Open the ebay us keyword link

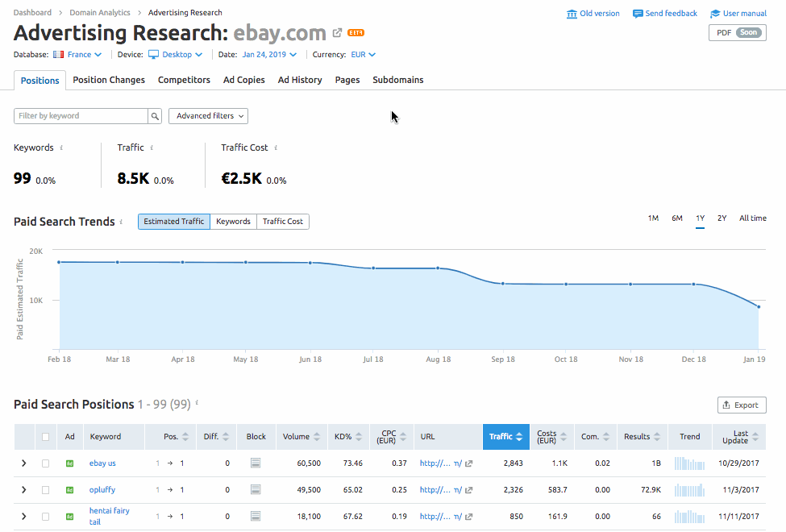[102, 463]
